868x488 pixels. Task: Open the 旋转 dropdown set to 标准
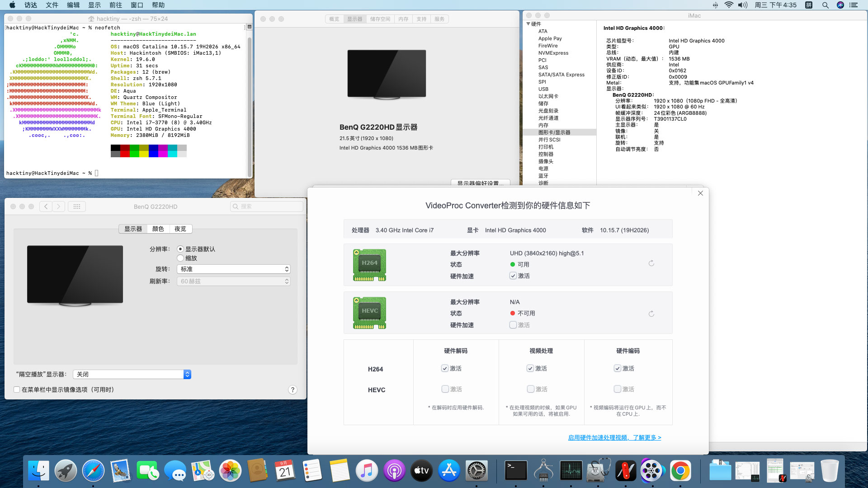click(233, 269)
